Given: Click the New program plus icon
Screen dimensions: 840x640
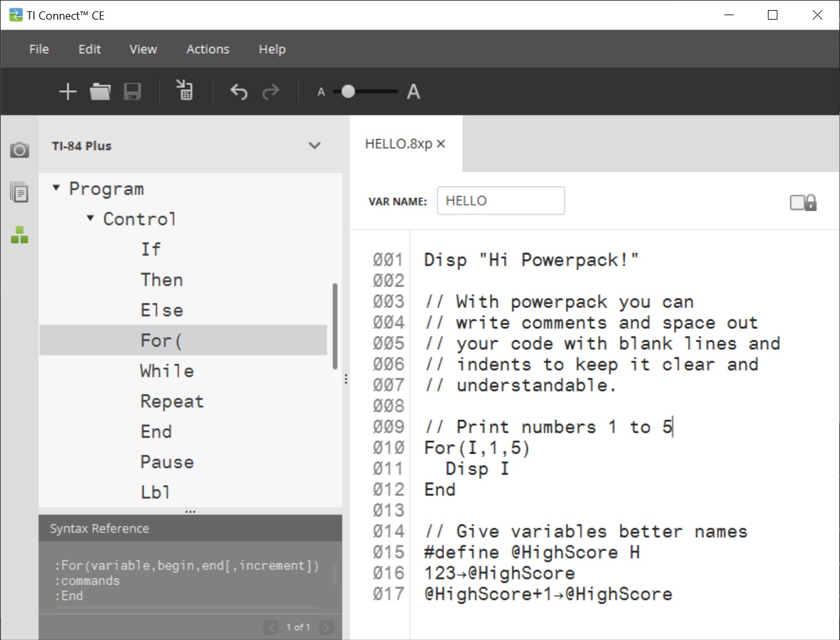Looking at the screenshot, I should click(x=68, y=92).
